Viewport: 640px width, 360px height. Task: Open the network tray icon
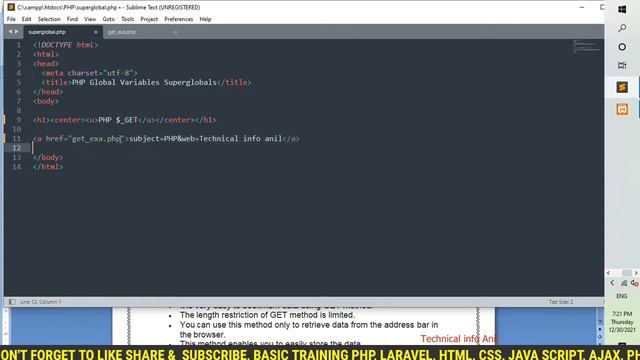click(x=624, y=283)
